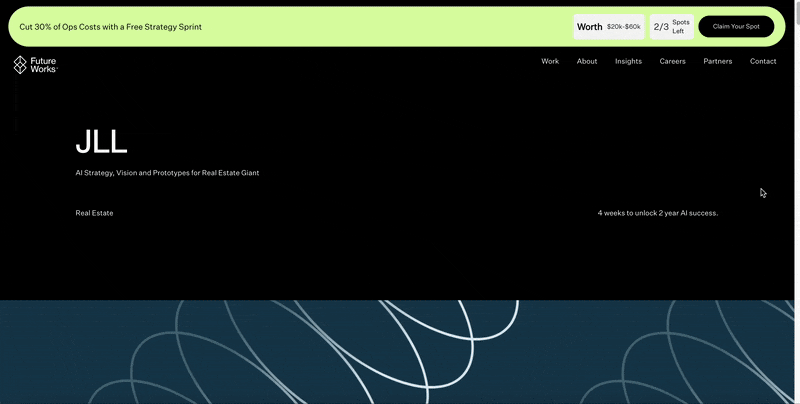Open the Careers nav link
The image size is (800, 404).
tap(672, 61)
